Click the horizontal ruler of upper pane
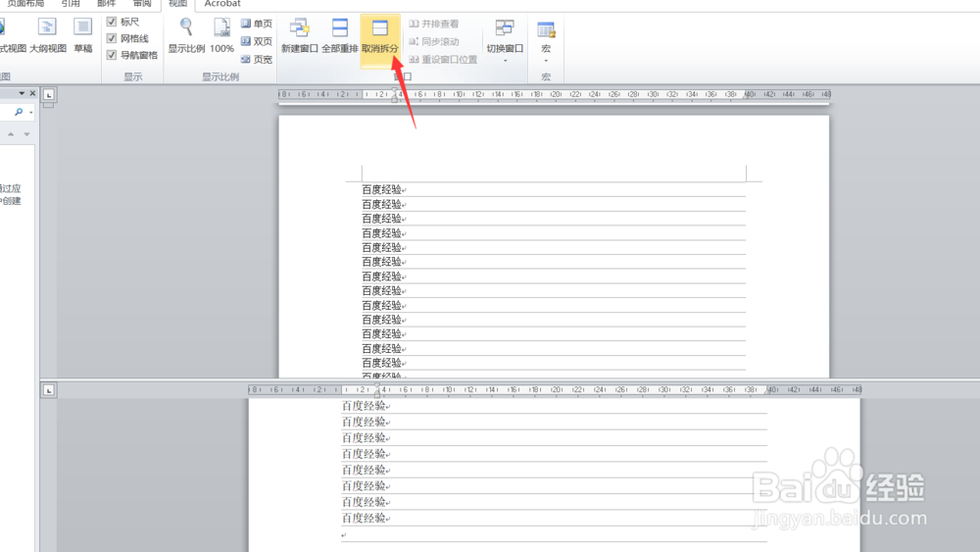The image size is (980, 552). coord(555,94)
